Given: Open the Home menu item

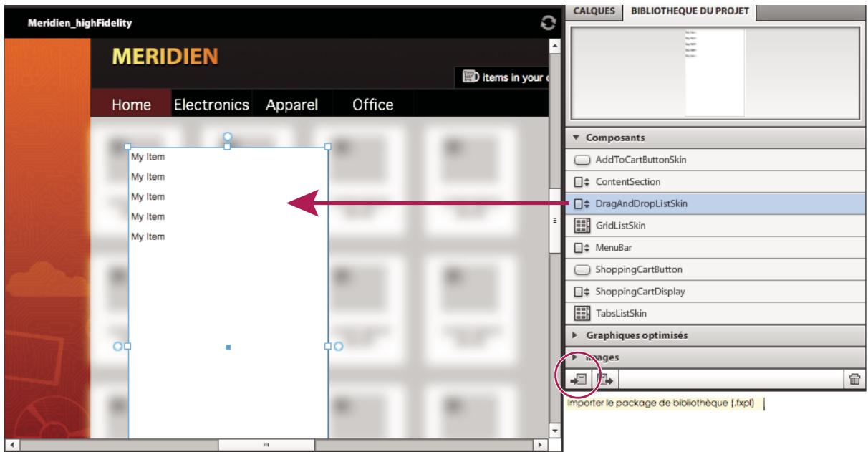Looking at the screenshot, I should (131, 105).
